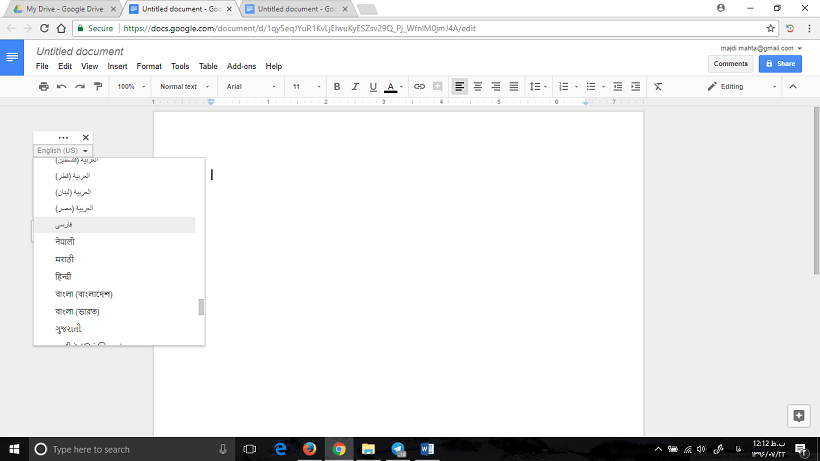Open the English (US) language dropdown
The width and height of the screenshot is (820, 461).
click(x=62, y=151)
